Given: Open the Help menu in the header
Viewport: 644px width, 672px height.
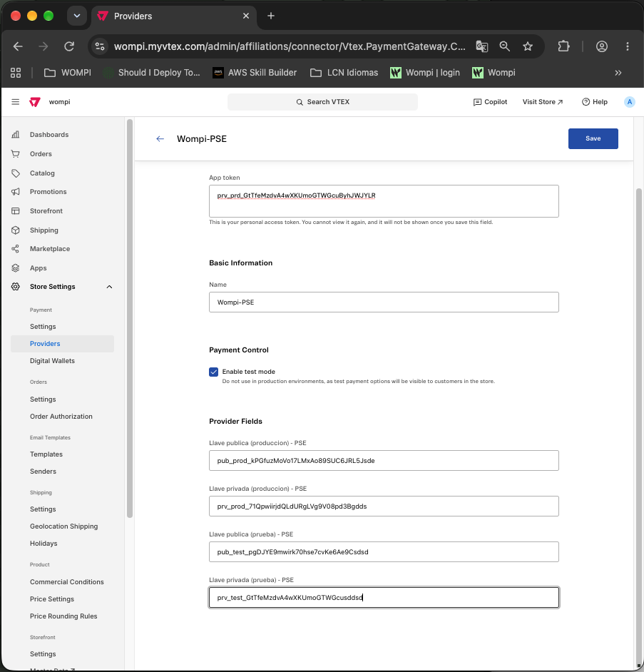Looking at the screenshot, I should [x=595, y=102].
